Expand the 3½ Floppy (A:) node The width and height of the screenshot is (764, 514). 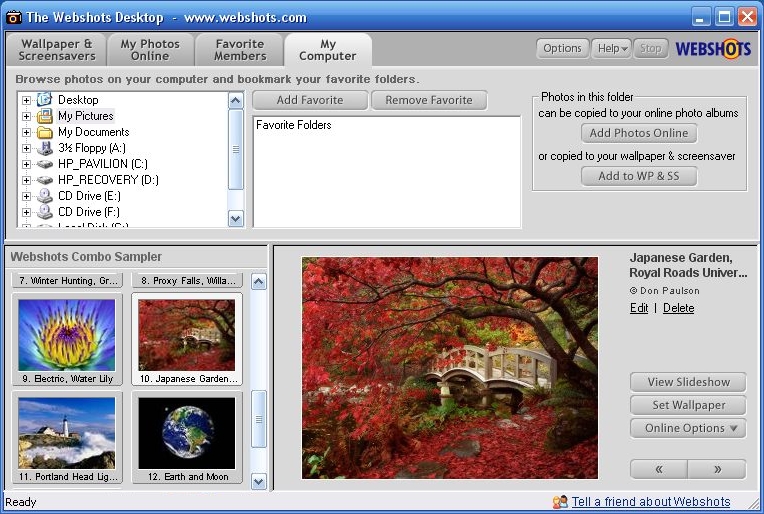pyautogui.click(x=26, y=149)
